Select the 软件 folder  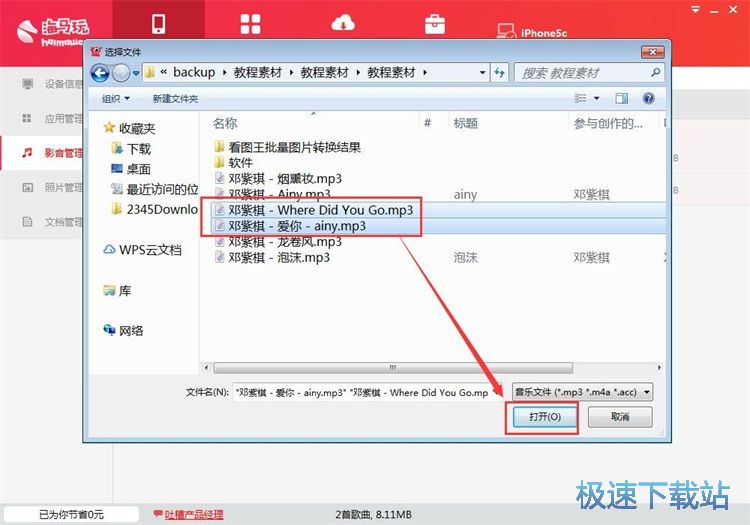click(x=233, y=163)
